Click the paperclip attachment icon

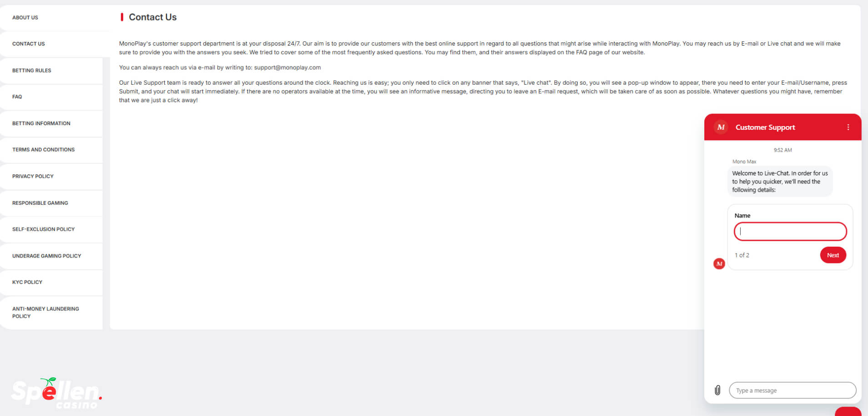[x=717, y=390]
